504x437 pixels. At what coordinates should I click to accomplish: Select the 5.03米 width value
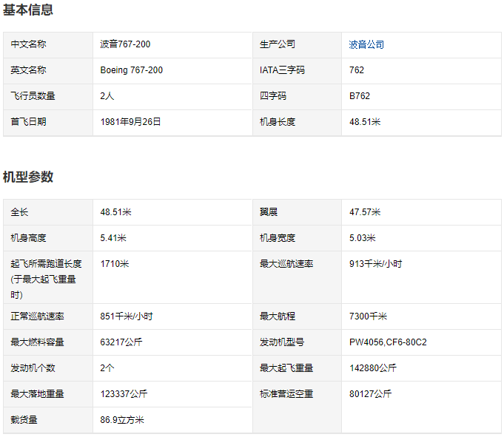click(x=362, y=238)
